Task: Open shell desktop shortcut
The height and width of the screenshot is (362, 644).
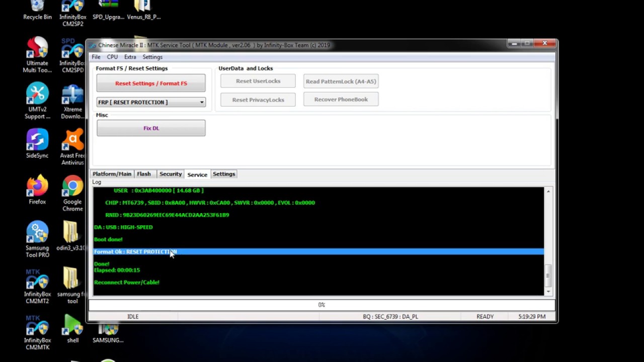Action: pyautogui.click(x=72, y=329)
